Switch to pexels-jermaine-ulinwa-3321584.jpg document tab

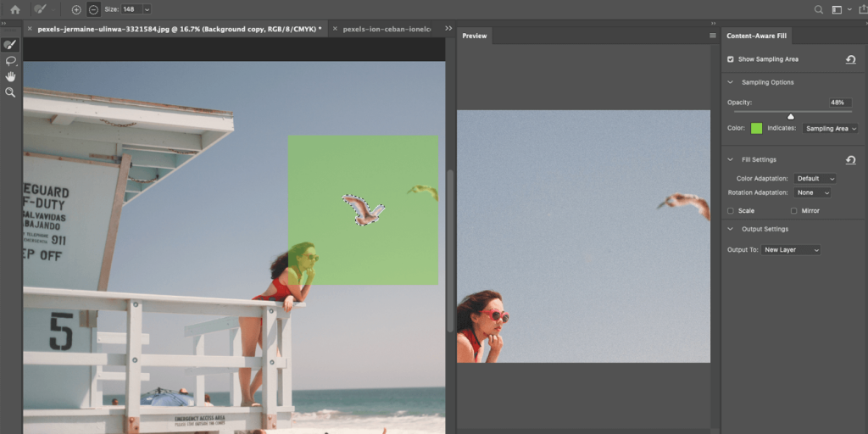pyautogui.click(x=180, y=29)
